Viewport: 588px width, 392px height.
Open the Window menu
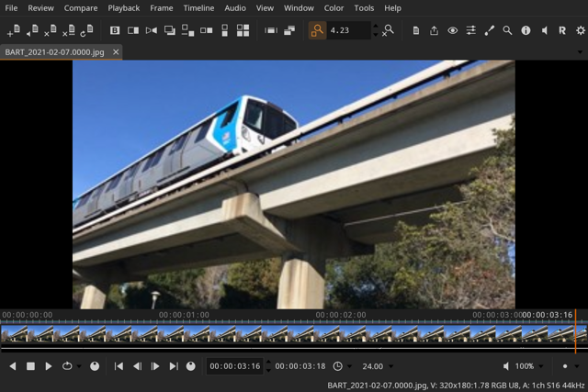point(299,8)
